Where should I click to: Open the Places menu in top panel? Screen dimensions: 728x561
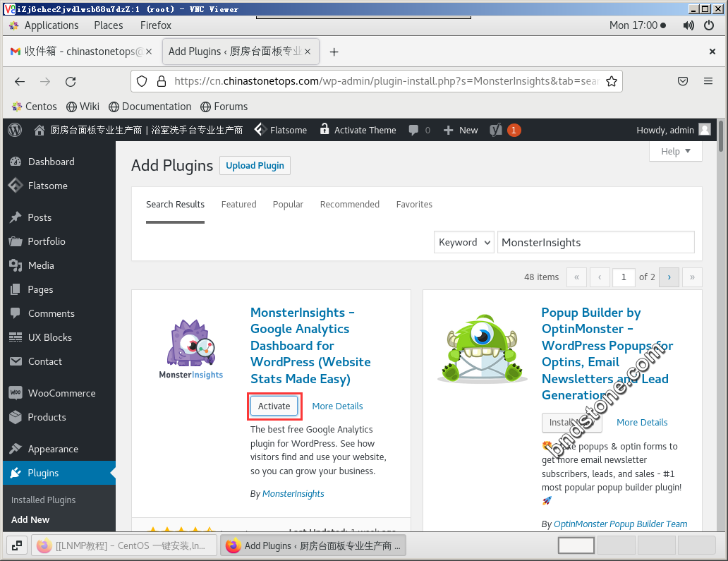[x=109, y=25]
